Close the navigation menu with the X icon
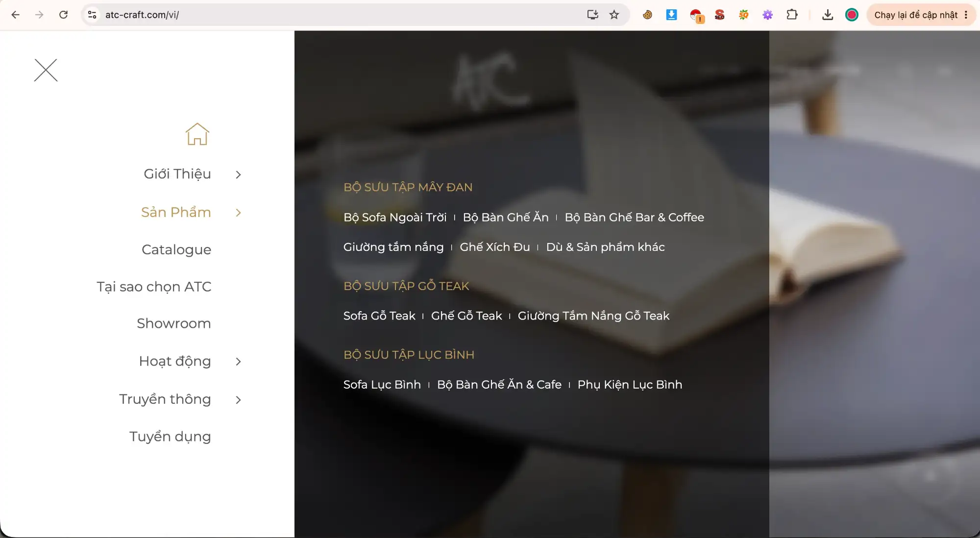 click(x=46, y=70)
